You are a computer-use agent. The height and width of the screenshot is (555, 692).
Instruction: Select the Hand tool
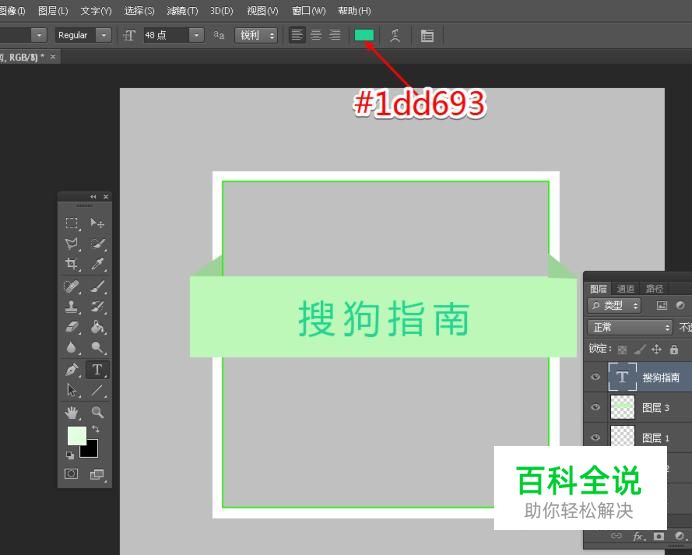point(71,412)
